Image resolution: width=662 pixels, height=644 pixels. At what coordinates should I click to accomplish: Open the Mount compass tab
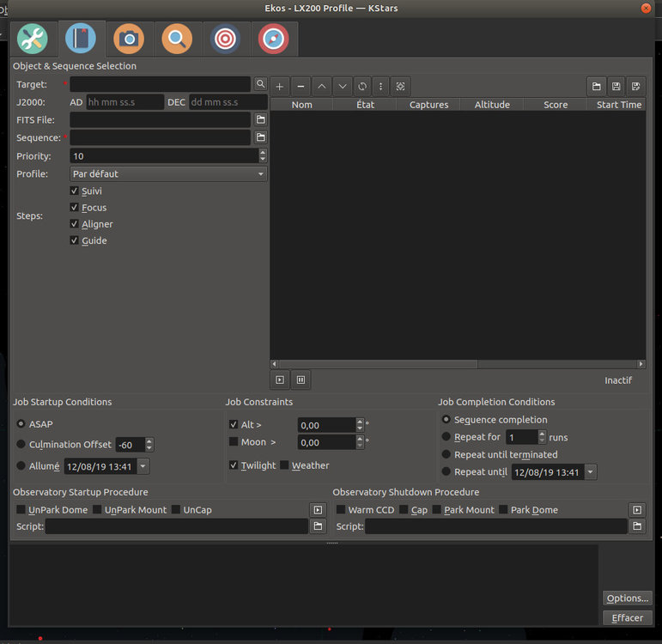pyautogui.click(x=273, y=39)
